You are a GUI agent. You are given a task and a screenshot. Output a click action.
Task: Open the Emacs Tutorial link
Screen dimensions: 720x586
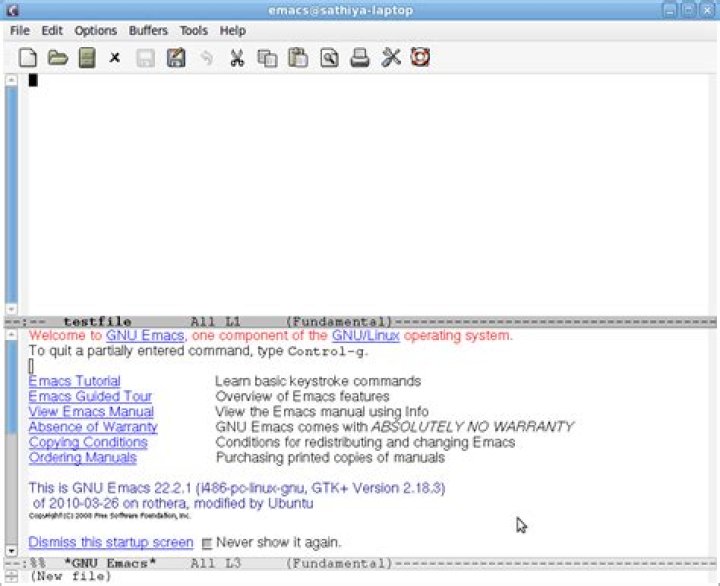click(x=74, y=381)
